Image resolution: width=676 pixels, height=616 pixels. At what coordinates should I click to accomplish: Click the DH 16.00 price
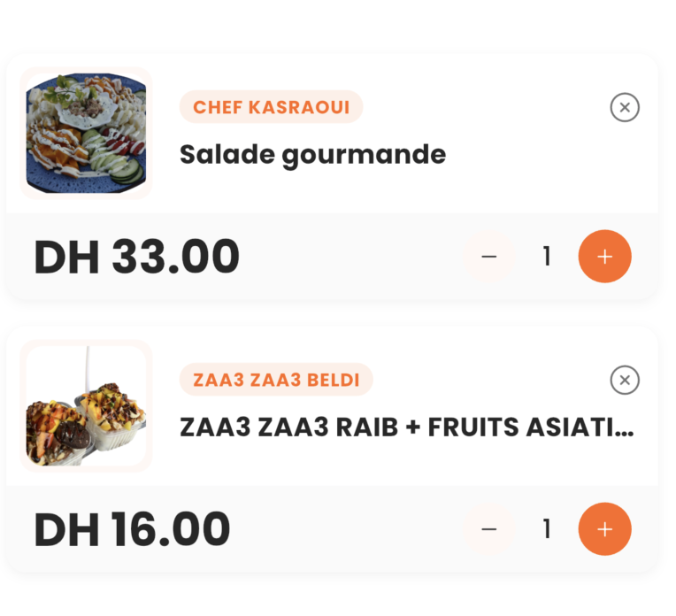click(132, 529)
